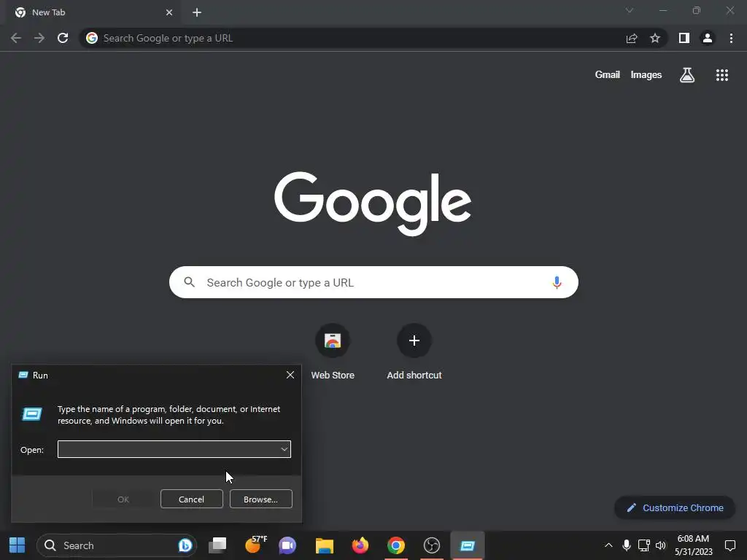
Task: Bookmark this tab with the star icon
Action: point(655,38)
